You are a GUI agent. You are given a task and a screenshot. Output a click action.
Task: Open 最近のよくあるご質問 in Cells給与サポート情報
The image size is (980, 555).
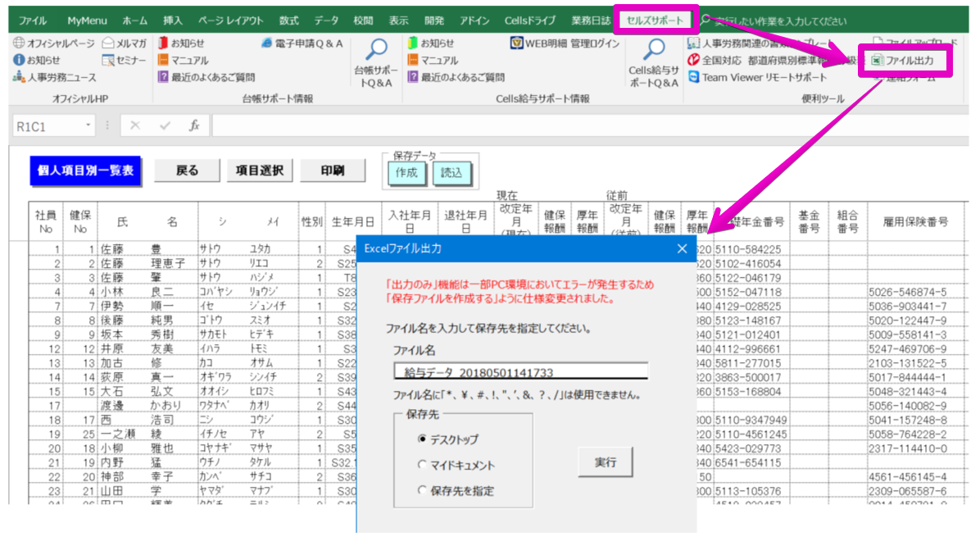(x=456, y=77)
